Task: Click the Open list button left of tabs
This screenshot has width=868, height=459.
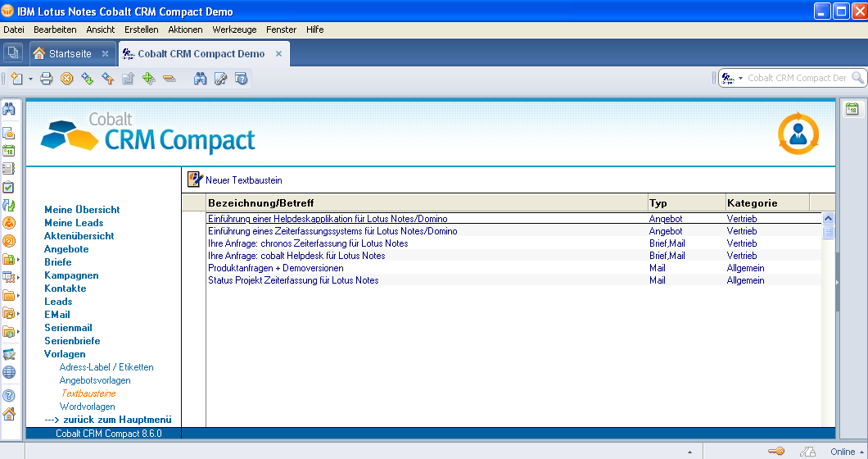Action: [13, 53]
